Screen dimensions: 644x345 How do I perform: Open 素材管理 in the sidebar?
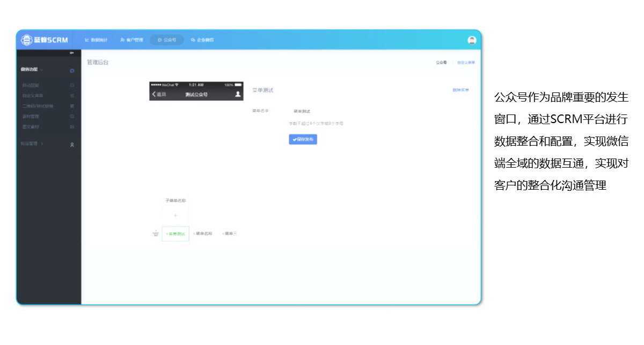(31, 116)
